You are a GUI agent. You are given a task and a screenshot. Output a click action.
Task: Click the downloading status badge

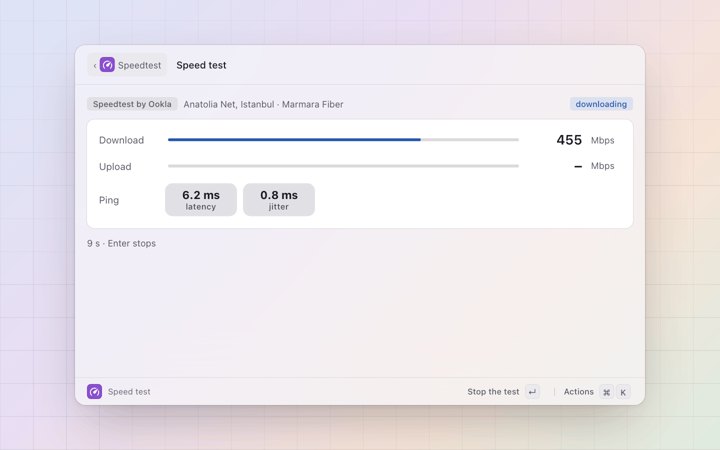point(601,104)
